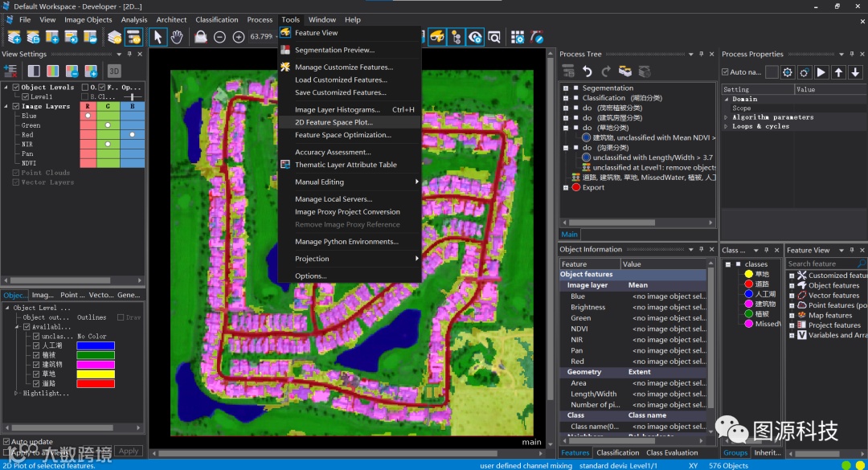
Task: Click the 3D view icon in View Settings
Action: (114, 71)
